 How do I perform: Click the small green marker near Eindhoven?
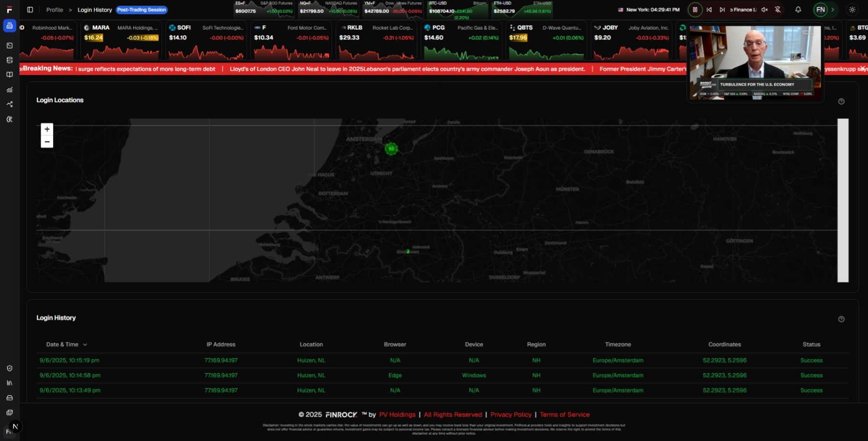pos(408,251)
